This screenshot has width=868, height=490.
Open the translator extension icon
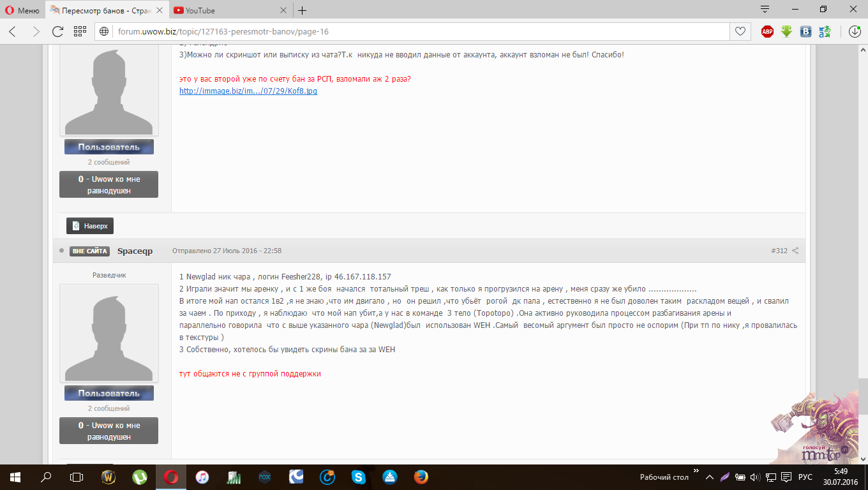(825, 31)
